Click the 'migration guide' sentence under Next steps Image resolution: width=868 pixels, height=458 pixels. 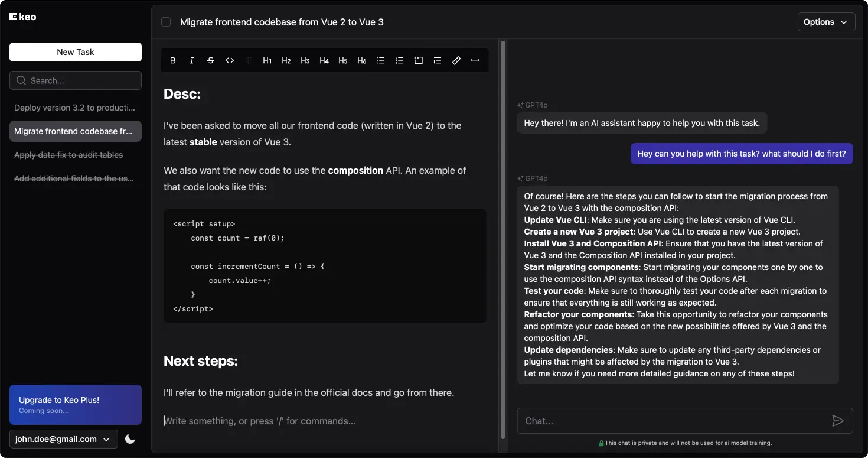click(309, 392)
